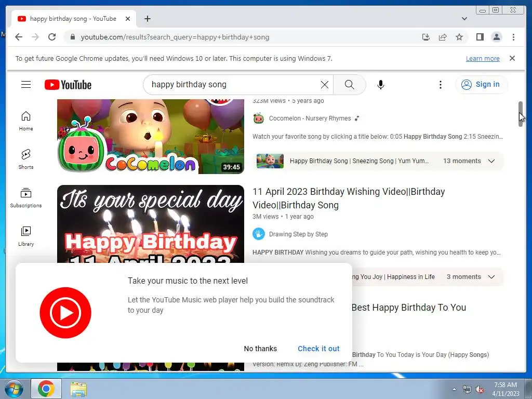Click Check it out button
The width and height of the screenshot is (532, 399).
[x=318, y=349]
